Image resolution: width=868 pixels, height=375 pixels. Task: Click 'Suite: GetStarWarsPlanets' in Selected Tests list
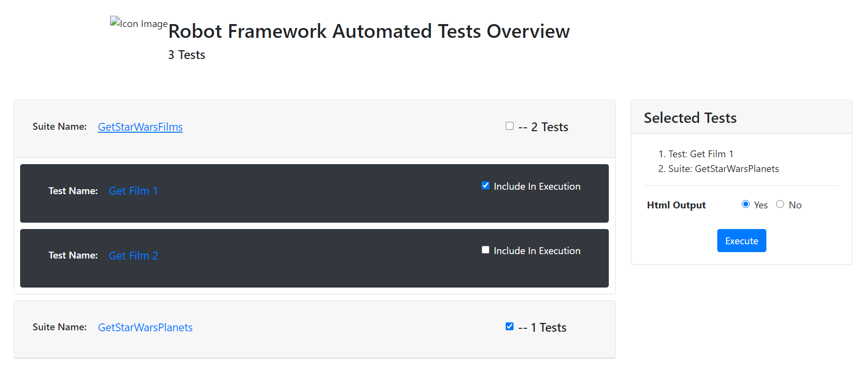click(723, 169)
